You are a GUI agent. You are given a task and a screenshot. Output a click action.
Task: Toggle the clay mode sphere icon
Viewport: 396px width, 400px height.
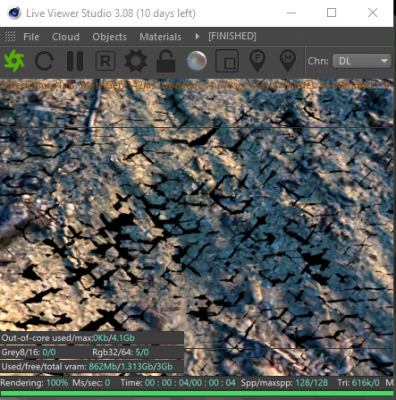tap(197, 61)
